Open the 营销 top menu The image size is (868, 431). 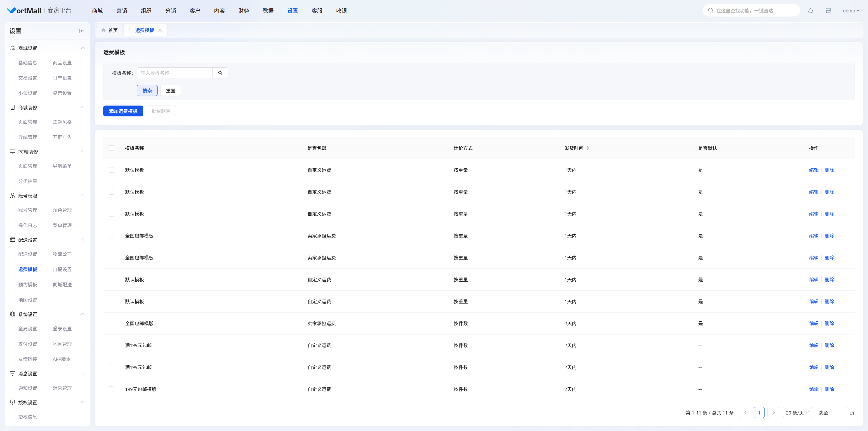point(122,11)
